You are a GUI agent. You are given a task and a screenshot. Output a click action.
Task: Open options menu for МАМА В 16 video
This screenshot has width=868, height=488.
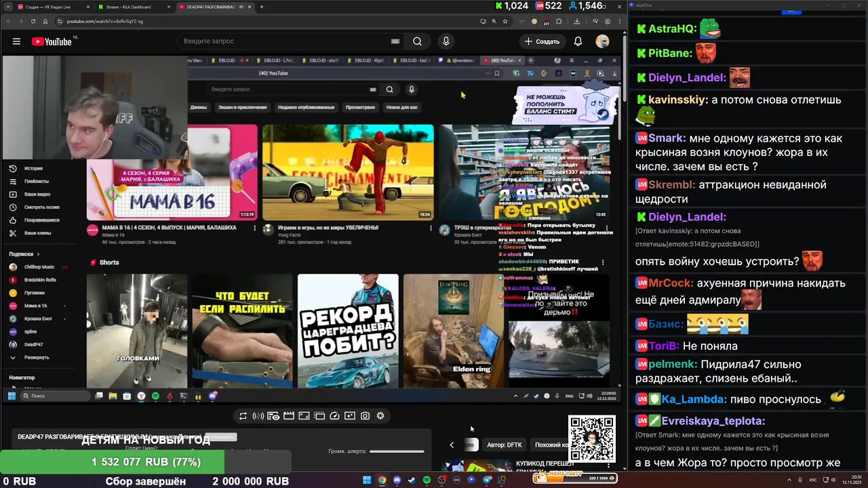255,228
